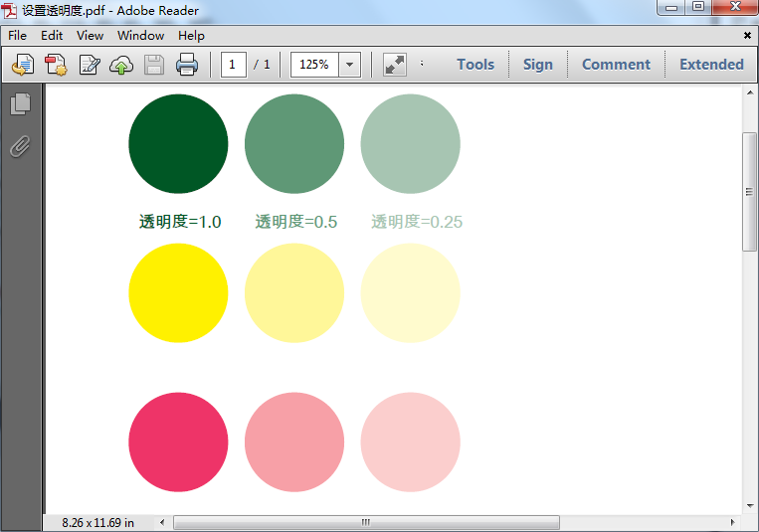759x532 pixels.
Task: Close the document with the X
Action: point(747,36)
